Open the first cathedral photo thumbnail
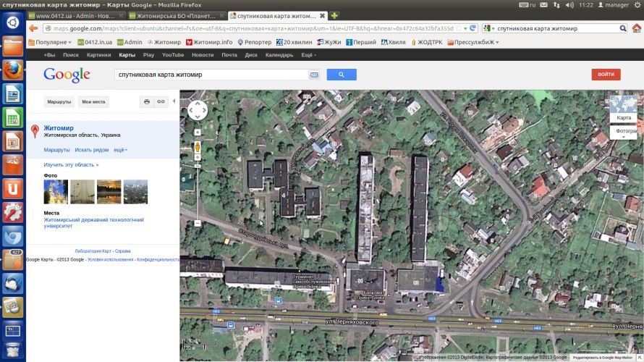The image size is (644, 362). tap(56, 191)
